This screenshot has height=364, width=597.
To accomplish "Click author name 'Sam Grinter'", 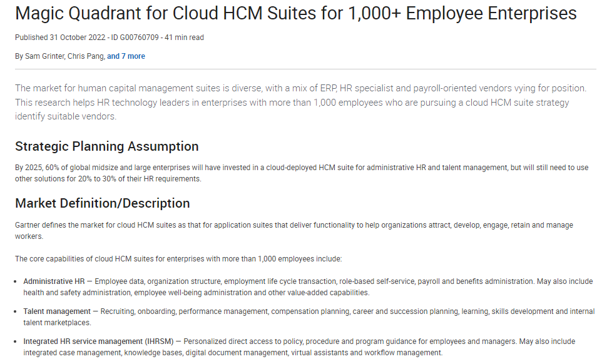I will pyautogui.click(x=45, y=56).
